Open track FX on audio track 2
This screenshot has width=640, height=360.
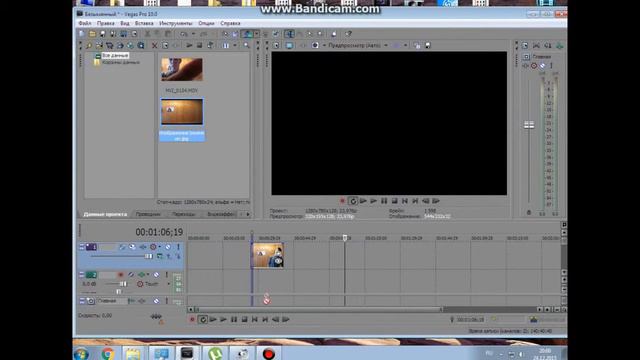point(141,275)
